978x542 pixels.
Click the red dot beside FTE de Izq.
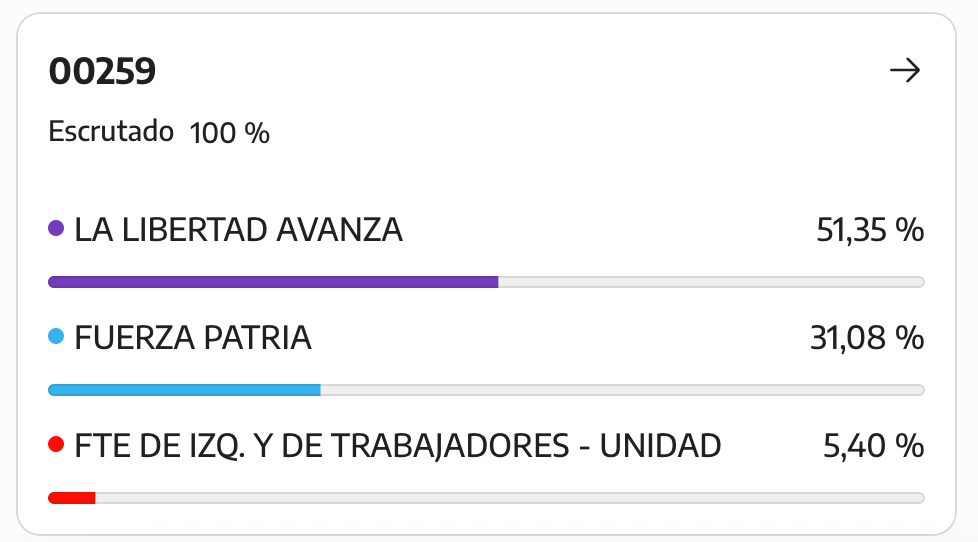click(56, 444)
